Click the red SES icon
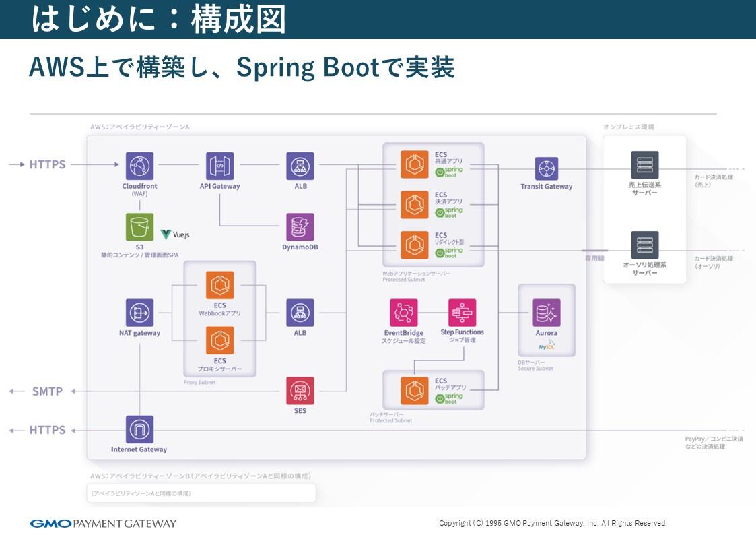 click(x=300, y=391)
